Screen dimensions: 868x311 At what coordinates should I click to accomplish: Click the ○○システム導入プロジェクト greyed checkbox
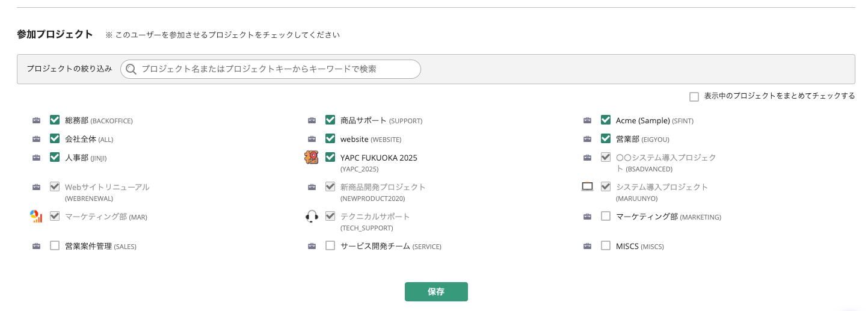coord(606,157)
